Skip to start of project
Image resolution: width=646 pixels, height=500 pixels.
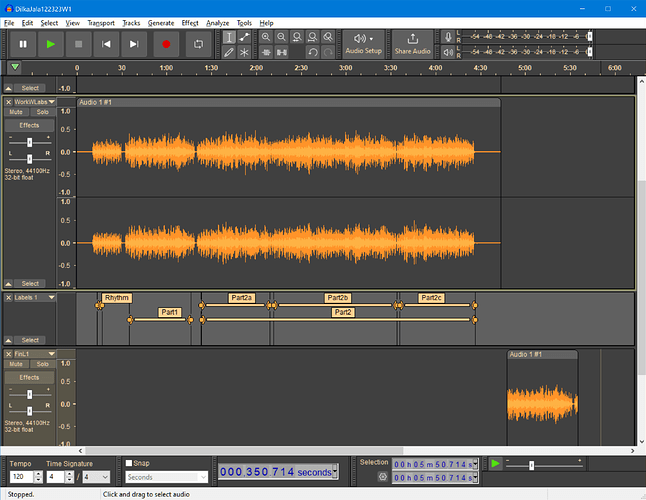point(106,44)
